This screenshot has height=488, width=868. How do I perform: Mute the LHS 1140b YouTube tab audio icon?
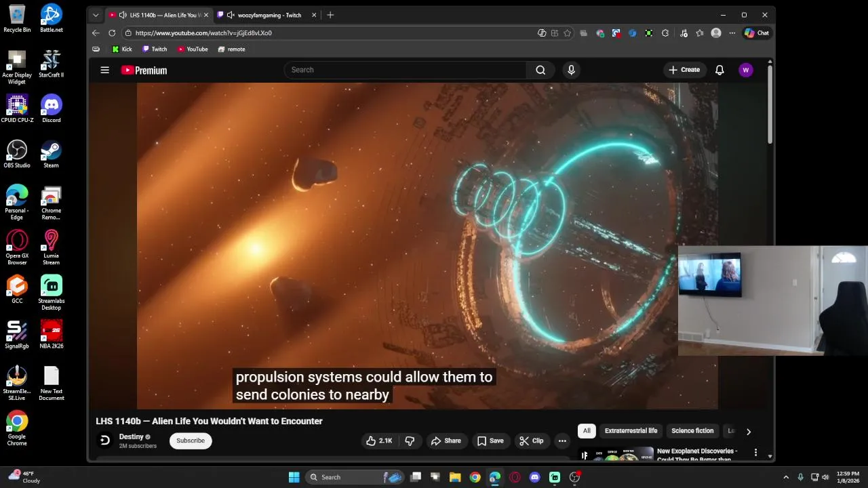click(x=123, y=15)
